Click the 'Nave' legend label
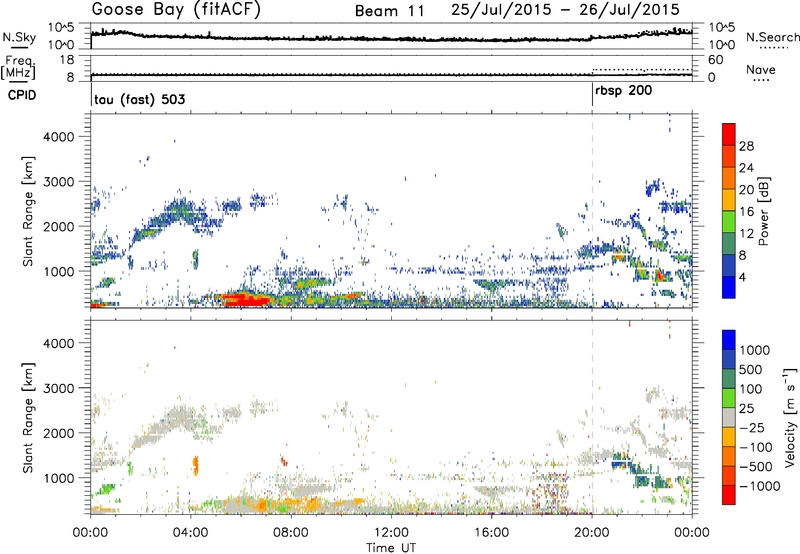 761,69
